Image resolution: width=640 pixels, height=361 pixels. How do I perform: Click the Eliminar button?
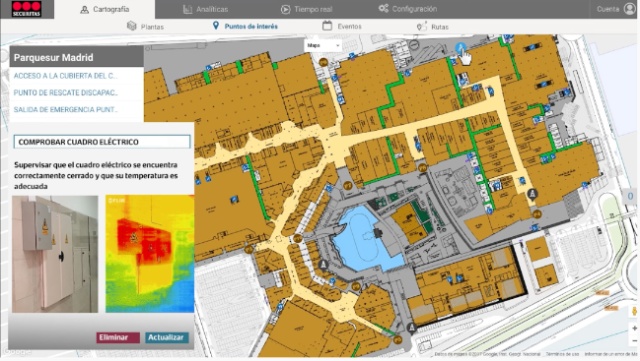click(118, 337)
